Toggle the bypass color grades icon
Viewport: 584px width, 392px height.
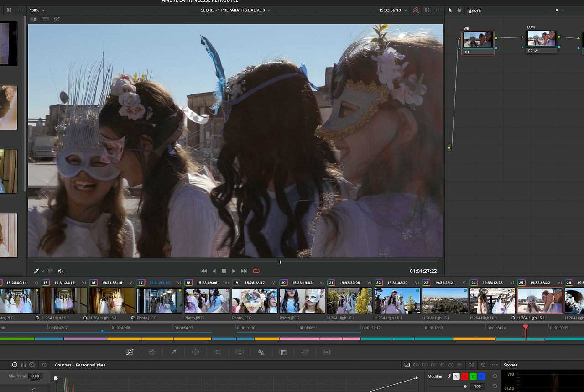point(416,10)
